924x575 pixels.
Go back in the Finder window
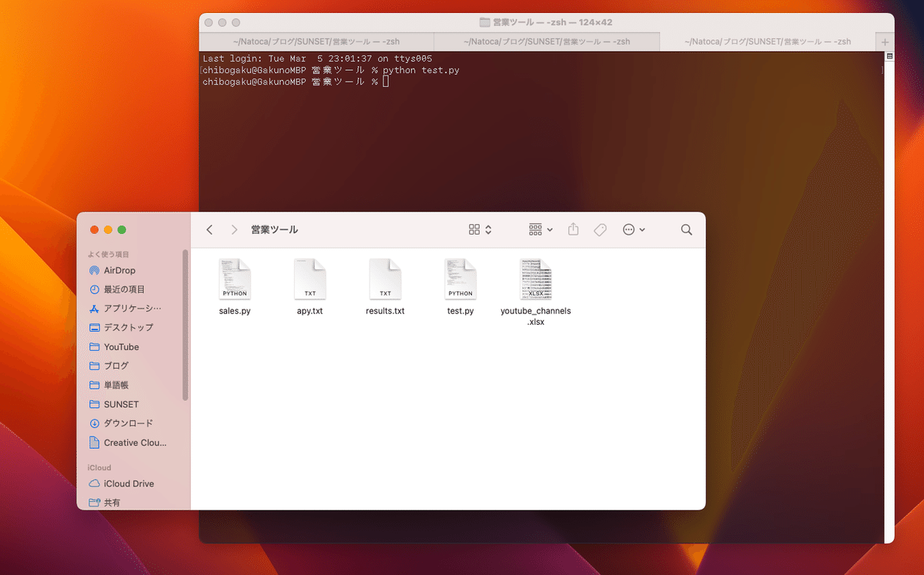(x=209, y=229)
